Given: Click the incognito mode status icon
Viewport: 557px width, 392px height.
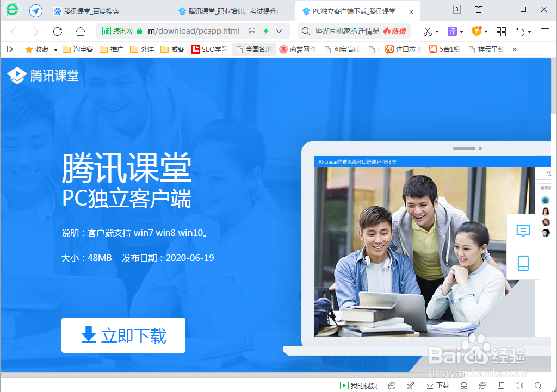Looking at the screenshot, I should tap(464, 385).
